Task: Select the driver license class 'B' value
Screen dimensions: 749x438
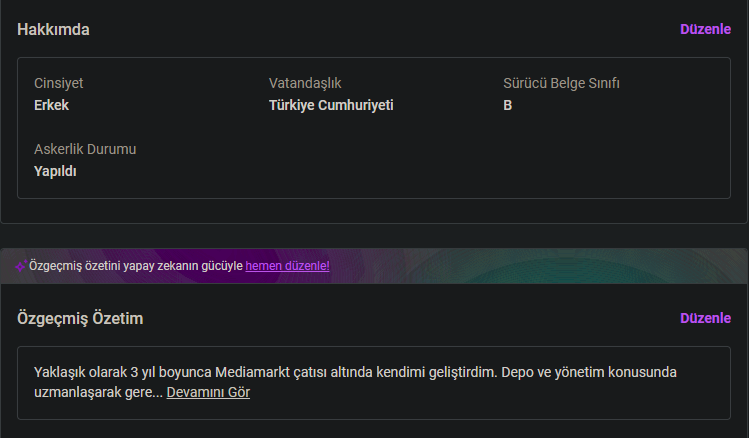Action: tap(507, 105)
